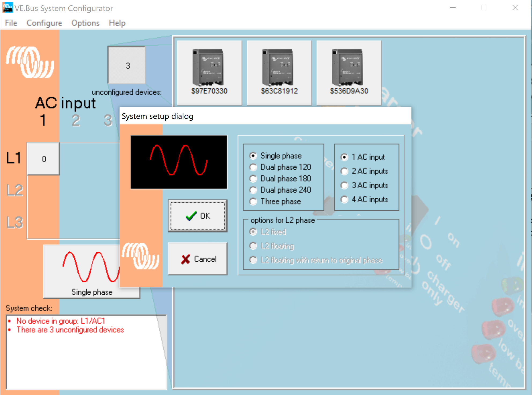Choose Dual phase 120 option
532x395 pixels.
[253, 167]
